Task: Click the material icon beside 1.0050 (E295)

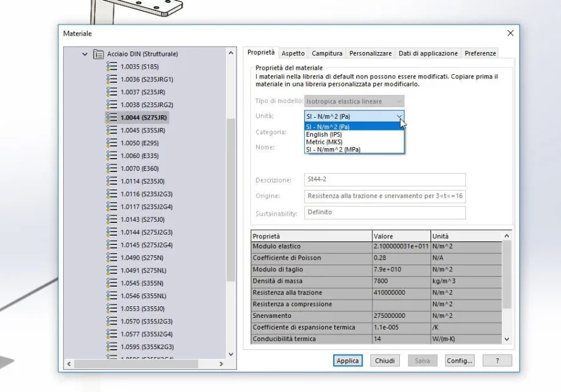Action: [x=111, y=143]
